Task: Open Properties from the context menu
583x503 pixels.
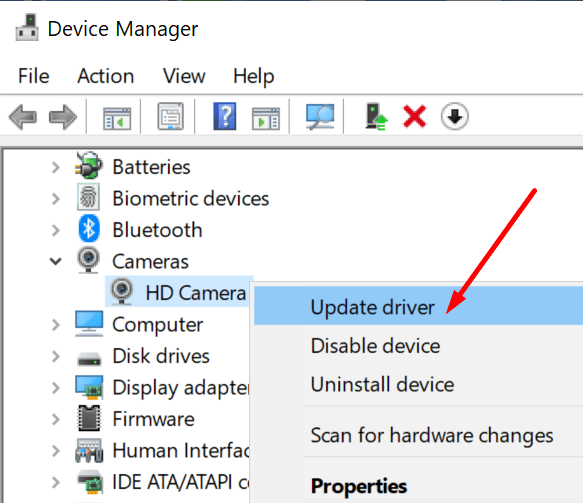Action: pyautogui.click(x=418, y=486)
